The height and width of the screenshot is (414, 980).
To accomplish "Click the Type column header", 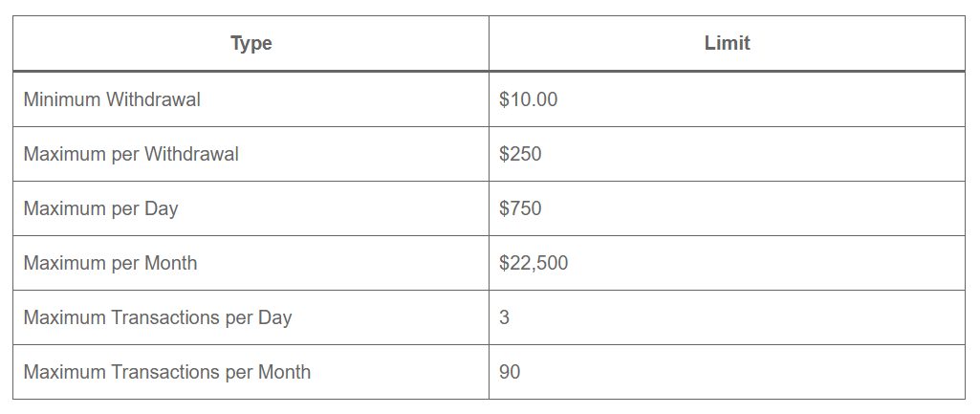I will click(x=251, y=44).
